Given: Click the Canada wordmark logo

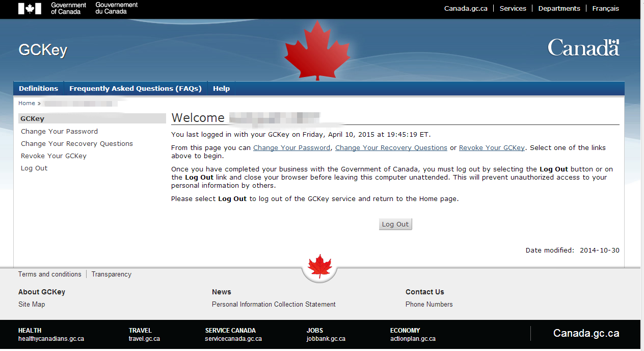Looking at the screenshot, I should click(x=583, y=47).
